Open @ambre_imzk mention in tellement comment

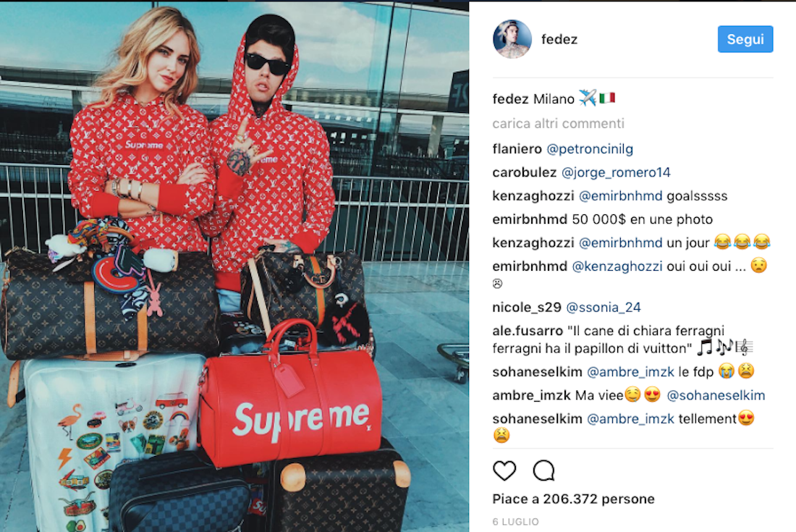tap(630, 418)
